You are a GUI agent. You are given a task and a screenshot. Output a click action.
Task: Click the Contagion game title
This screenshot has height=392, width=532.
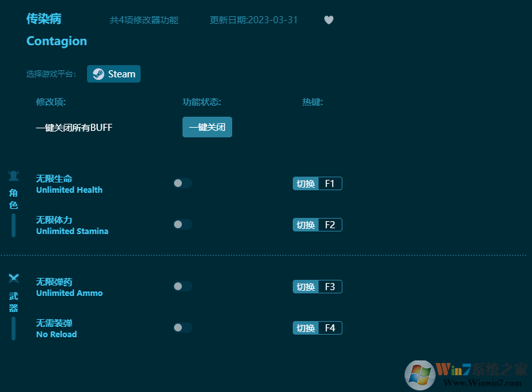pyautogui.click(x=57, y=41)
